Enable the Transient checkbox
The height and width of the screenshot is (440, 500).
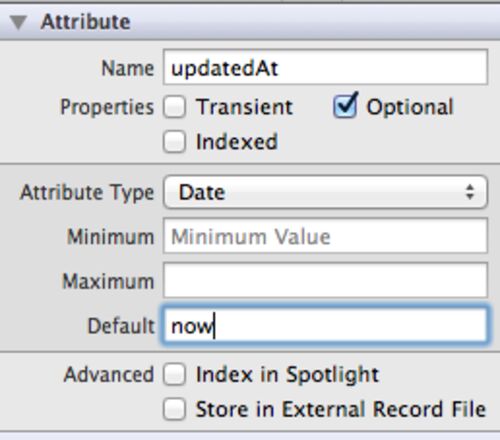point(174,107)
